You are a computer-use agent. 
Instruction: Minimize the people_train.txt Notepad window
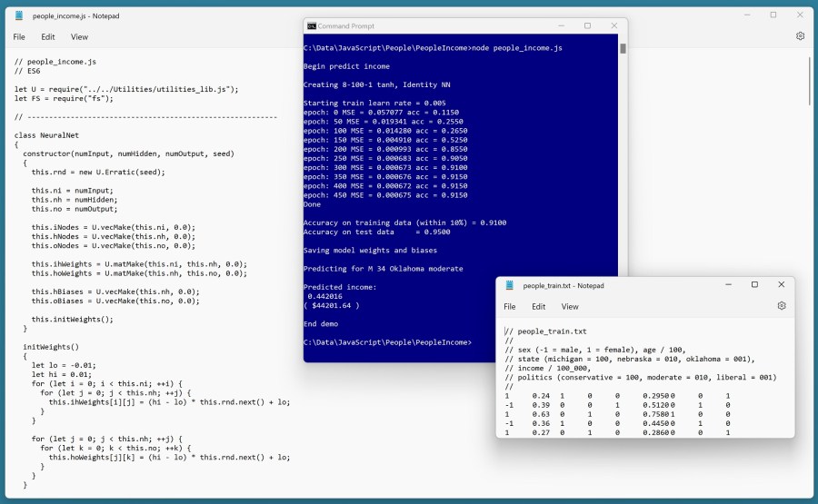click(728, 284)
